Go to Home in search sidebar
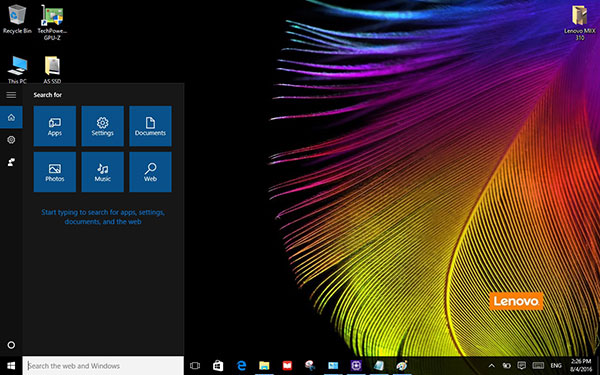This screenshot has width=600, height=375. [x=11, y=117]
